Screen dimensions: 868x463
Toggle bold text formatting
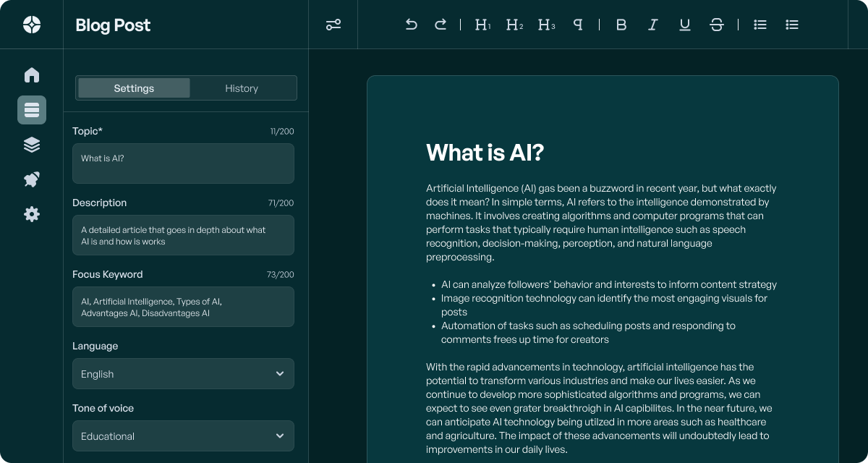tap(621, 25)
